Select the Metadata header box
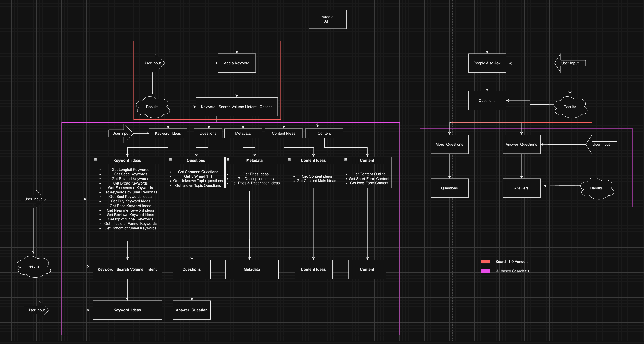Screen dimensions: 644x344 (x=243, y=134)
